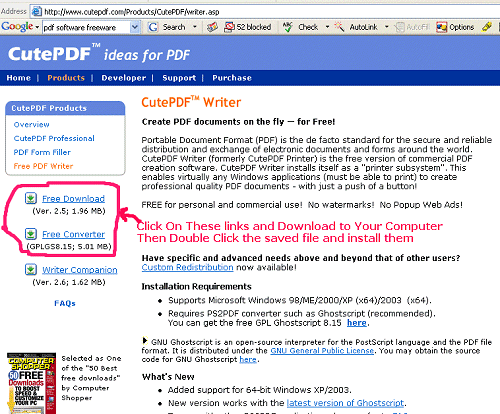
Task: Open Google toolbar Options
Action: [x=455, y=27]
